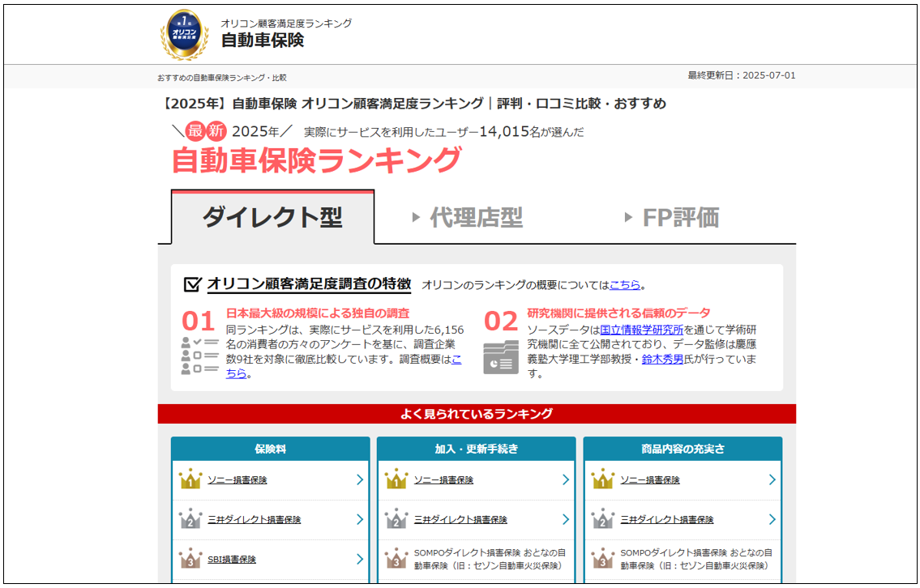
Task: Expand chevron for ソニー損害保険 in 保険料
Action: pyautogui.click(x=360, y=480)
